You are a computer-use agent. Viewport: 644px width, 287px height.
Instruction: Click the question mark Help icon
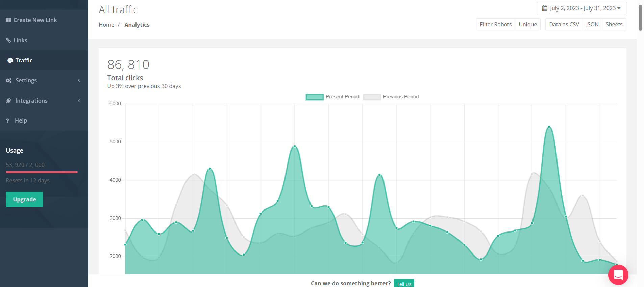tap(8, 120)
